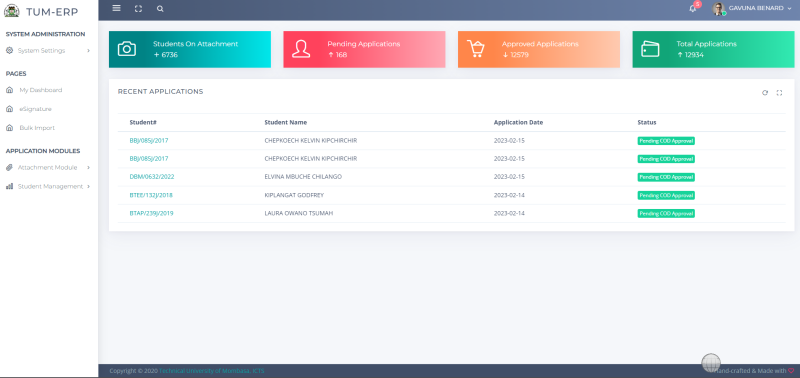
Task: Click LAURA OWANO TSUMAH name cell
Action: tap(298, 213)
